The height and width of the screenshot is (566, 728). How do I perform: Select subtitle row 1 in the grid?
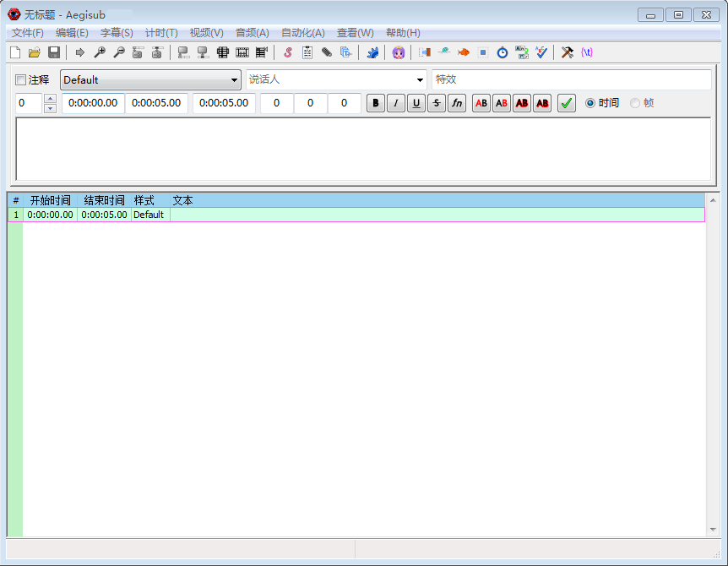pyautogui.click(x=356, y=215)
